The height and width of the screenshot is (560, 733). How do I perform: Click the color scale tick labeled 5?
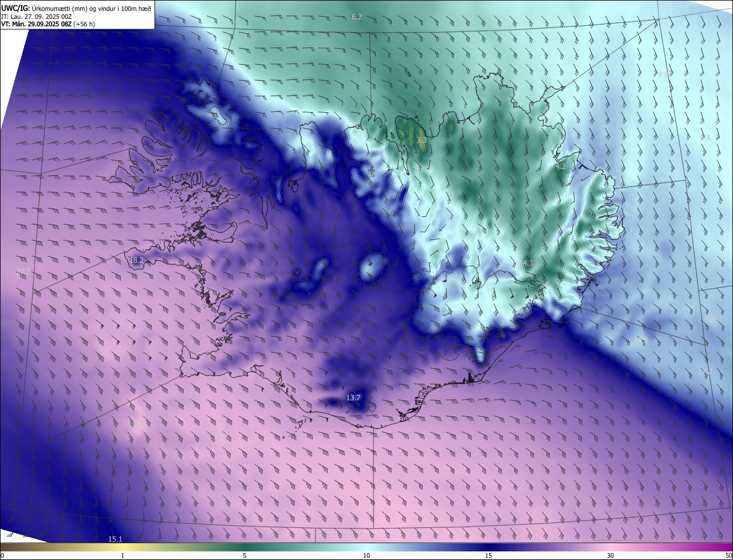pyautogui.click(x=245, y=555)
